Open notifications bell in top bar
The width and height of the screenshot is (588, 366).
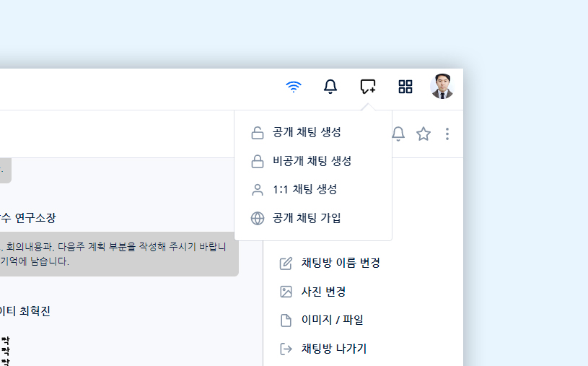coord(330,87)
